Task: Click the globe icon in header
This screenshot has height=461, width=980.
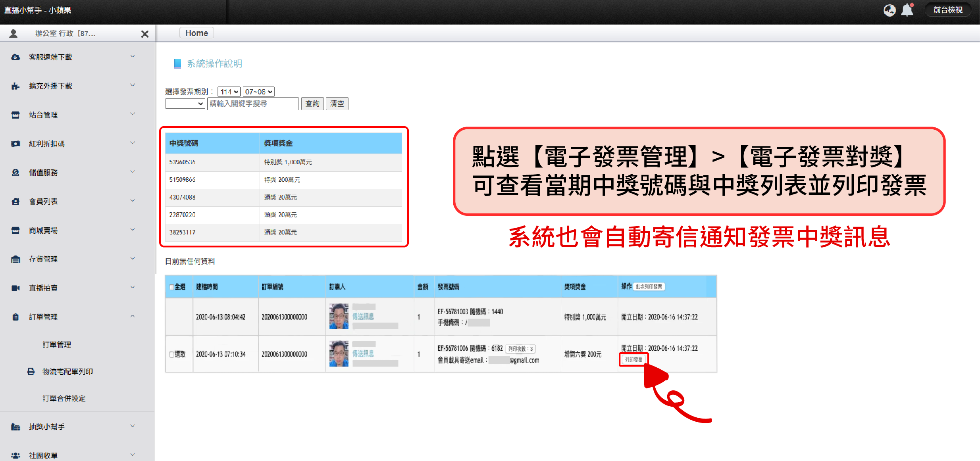Action: 889,10
